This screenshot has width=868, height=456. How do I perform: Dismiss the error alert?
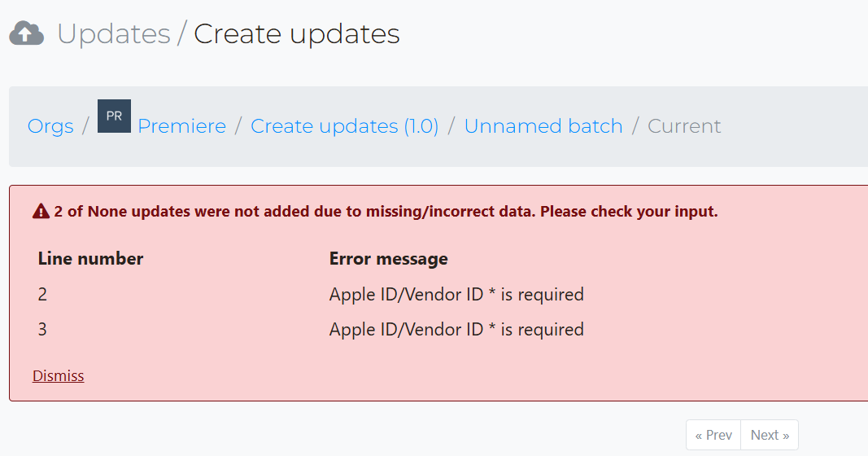(x=58, y=375)
